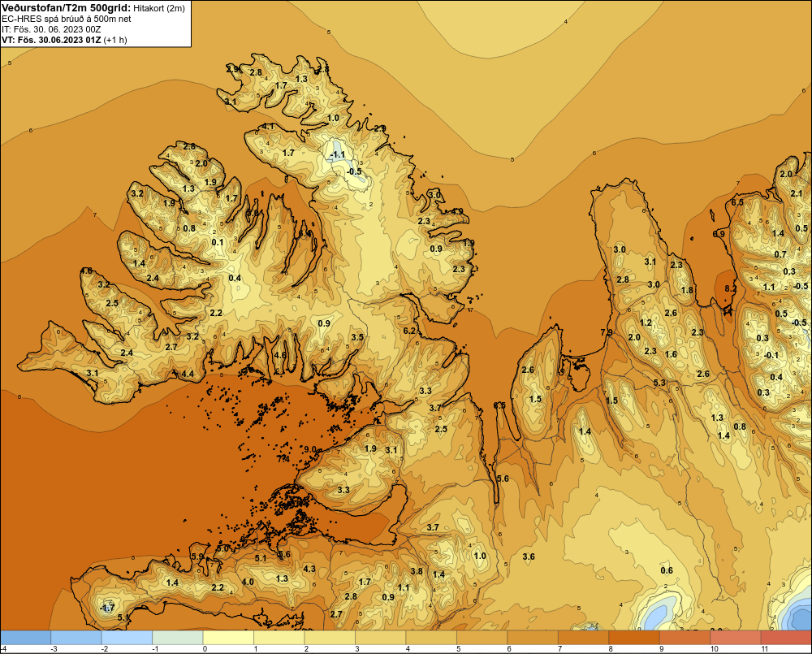Click the '6.2' temperature value
Viewport: 812px width, 654px height.
pos(409,331)
